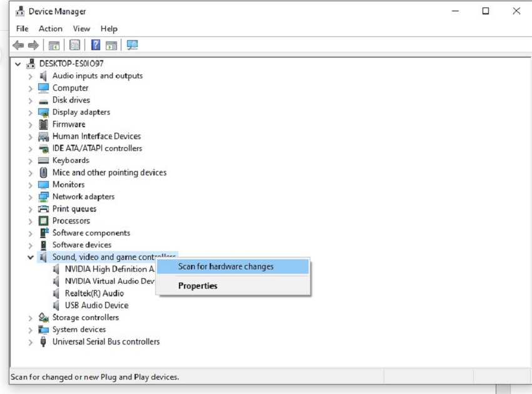532x394 pixels.
Task: Expand the Network adapters node
Action: tap(30, 197)
